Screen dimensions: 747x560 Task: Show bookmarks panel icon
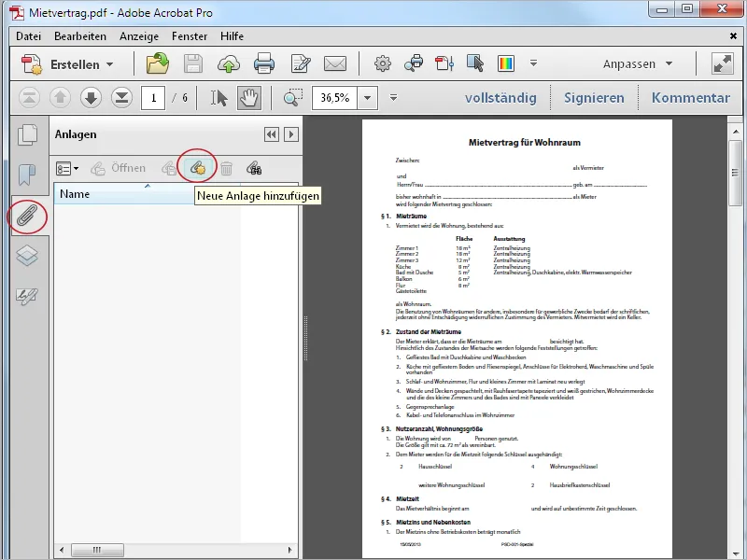(x=27, y=175)
